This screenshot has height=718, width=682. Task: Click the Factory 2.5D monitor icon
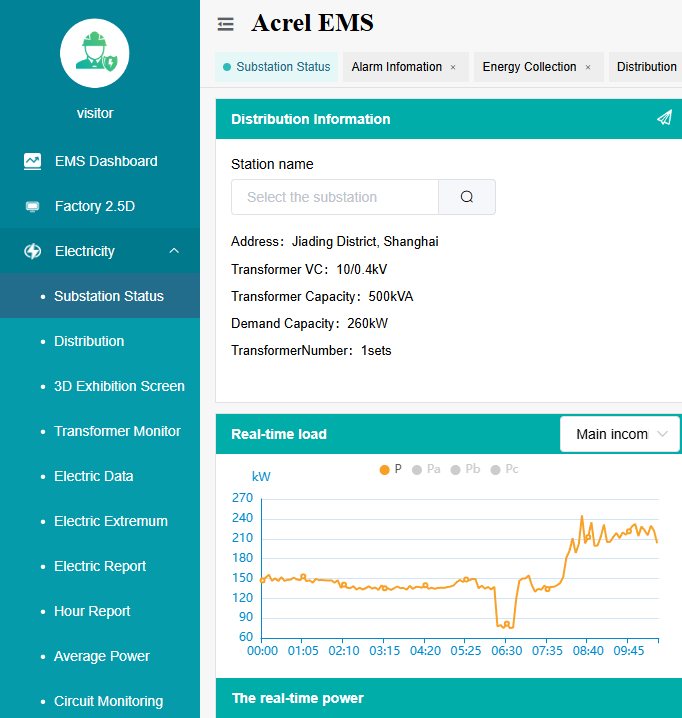tap(33, 207)
